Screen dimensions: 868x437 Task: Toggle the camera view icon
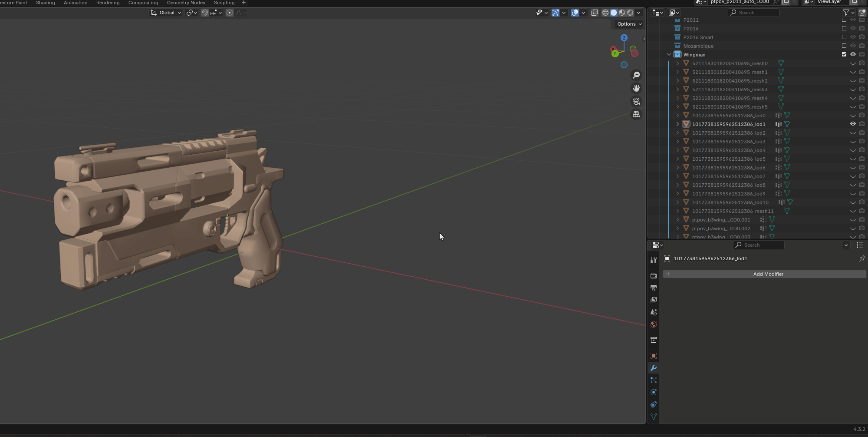click(636, 101)
